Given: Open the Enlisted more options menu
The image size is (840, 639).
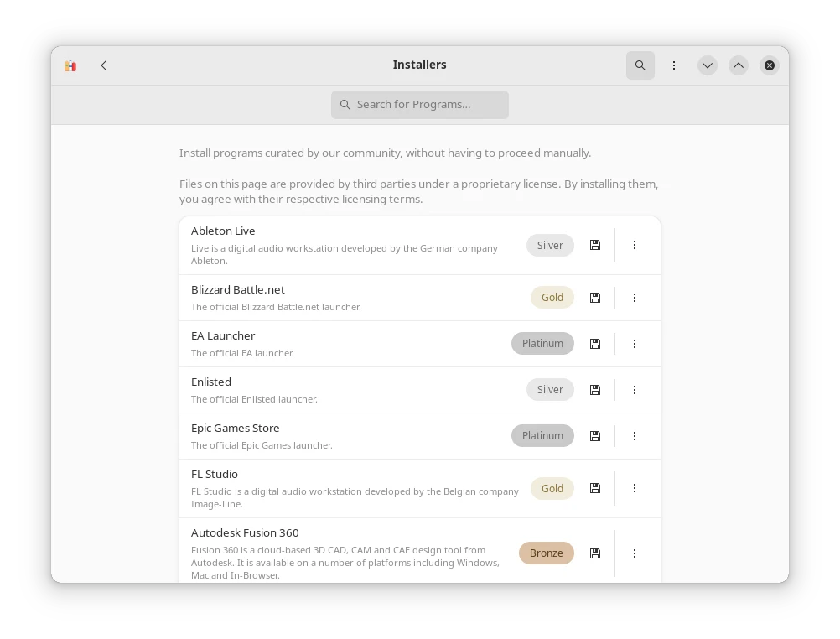Looking at the screenshot, I should [635, 390].
